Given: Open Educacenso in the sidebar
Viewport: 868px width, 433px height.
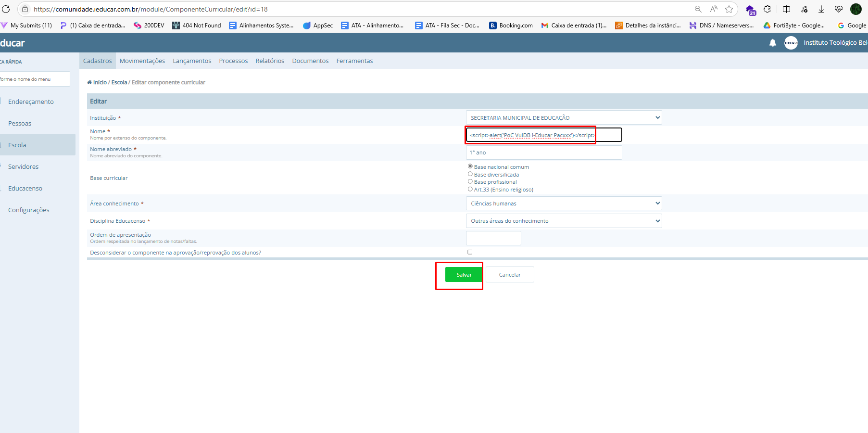Looking at the screenshot, I should (25, 188).
